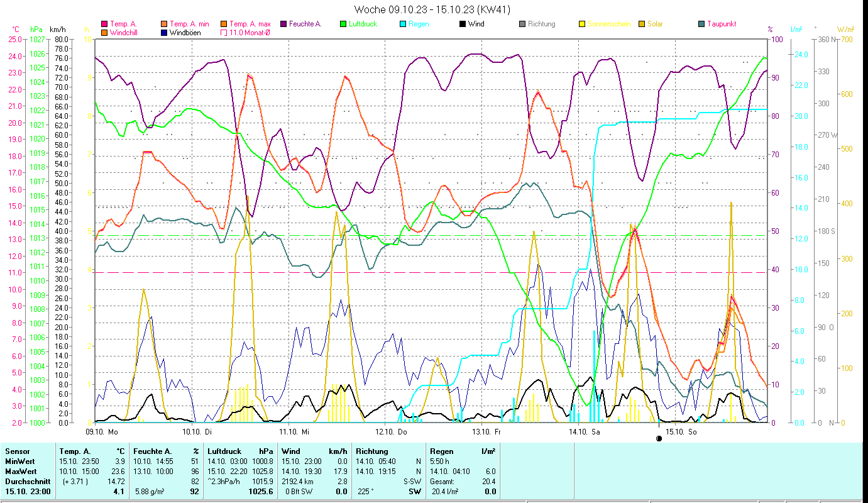
Task: Click the MinWert row label
Action: click(x=21, y=461)
